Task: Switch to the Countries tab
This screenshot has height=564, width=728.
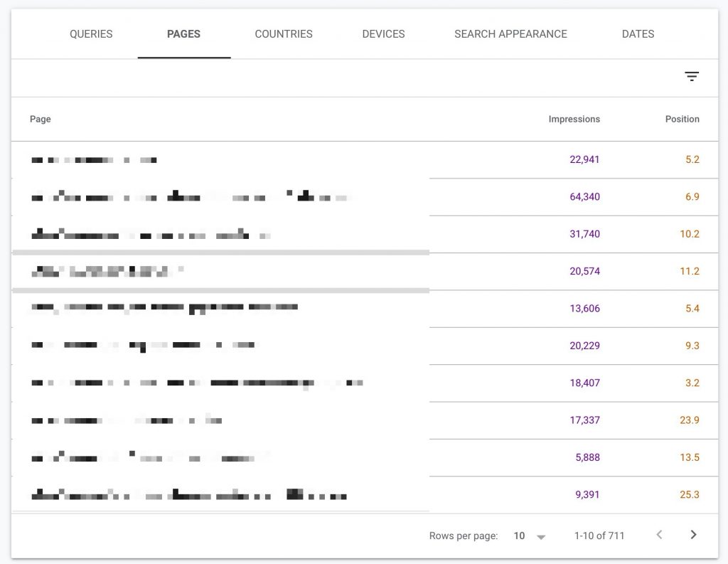Action: 284,34
